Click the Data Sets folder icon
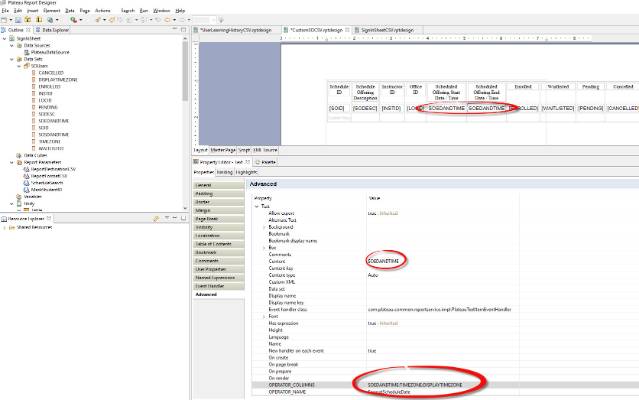The height and width of the screenshot is (400, 639). tap(19, 58)
